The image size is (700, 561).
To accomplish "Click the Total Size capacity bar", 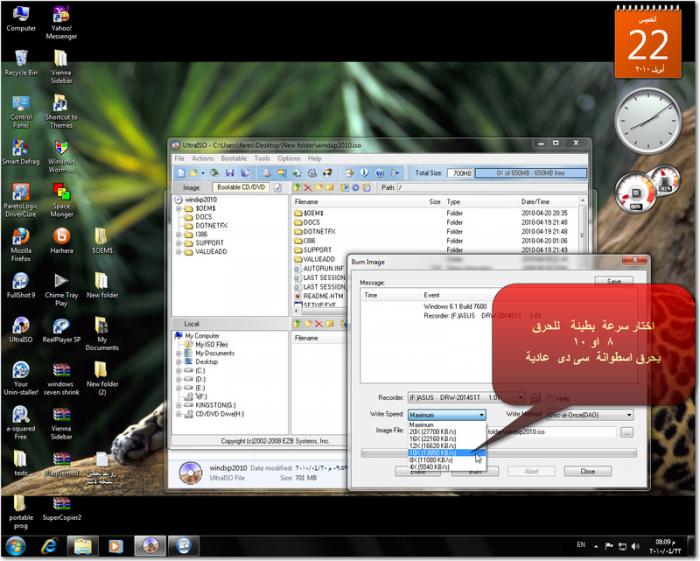I will point(530,173).
